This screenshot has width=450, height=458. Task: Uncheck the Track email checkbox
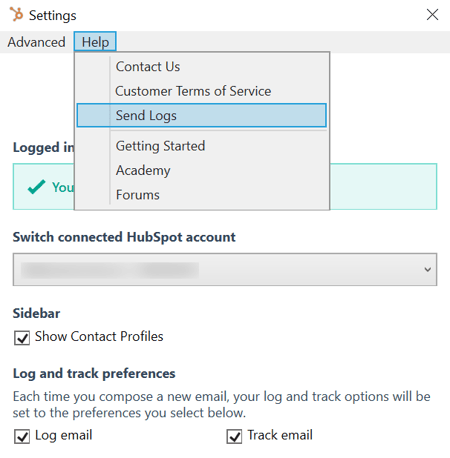pos(234,436)
